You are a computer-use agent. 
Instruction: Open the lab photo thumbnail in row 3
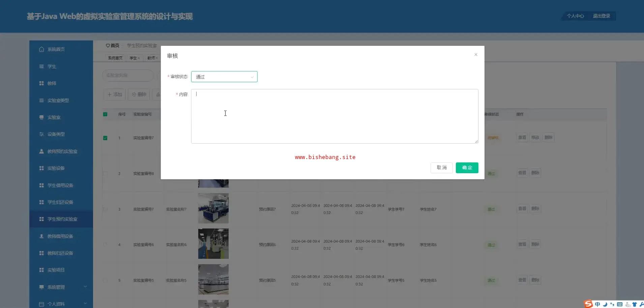(x=213, y=208)
